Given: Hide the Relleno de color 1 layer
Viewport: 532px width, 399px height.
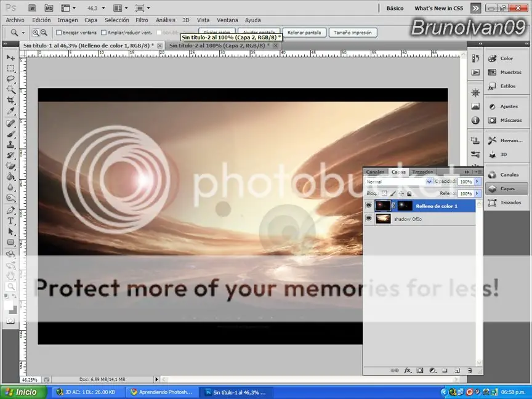Looking at the screenshot, I should tap(368, 206).
